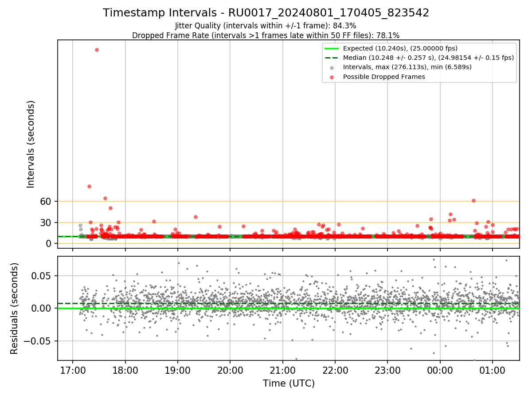Click the "Time (UTC)" x-axis label
This screenshot has width=532, height=399.
(x=289, y=383)
